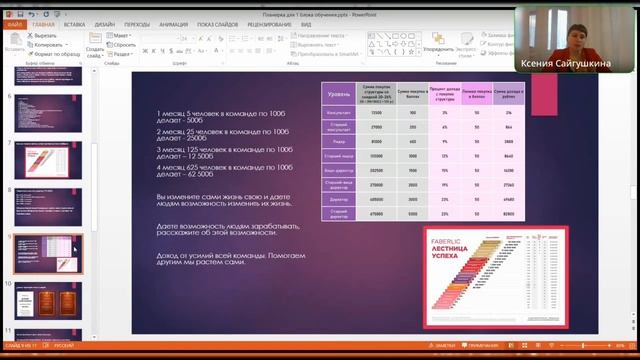Screen dimensions: 640x360
Task: Toggle text shadow (S) formatting
Action: coord(171,51)
